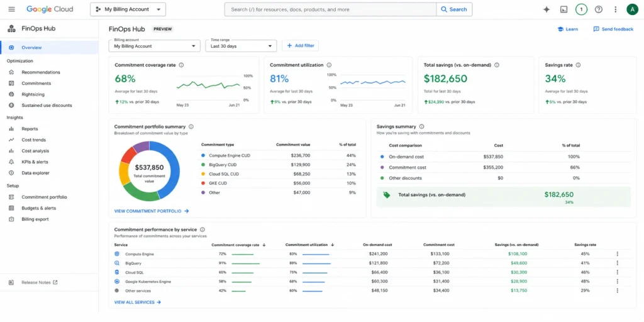Open more options for Google Kubernetes Engine row
The height and width of the screenshot is (322, 644).
[617, 281]
